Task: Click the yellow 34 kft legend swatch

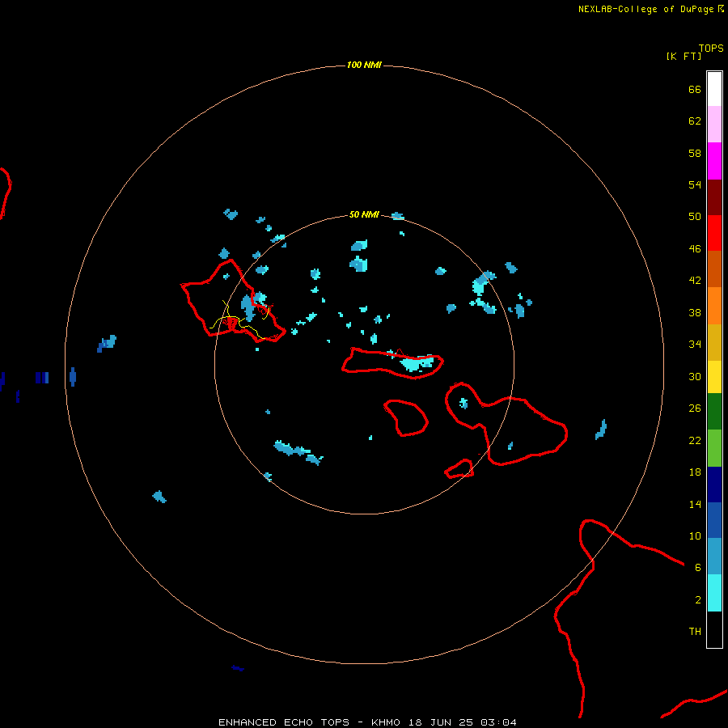Action: (714, 377)
